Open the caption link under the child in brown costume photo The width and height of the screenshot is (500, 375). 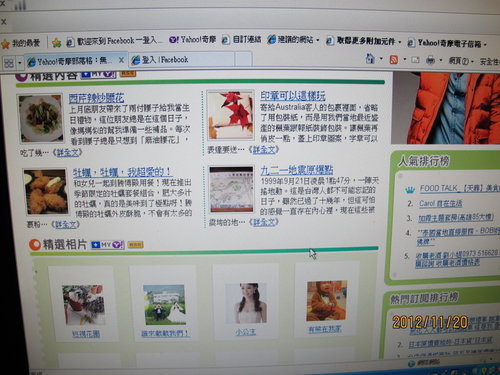pos(325,329)
